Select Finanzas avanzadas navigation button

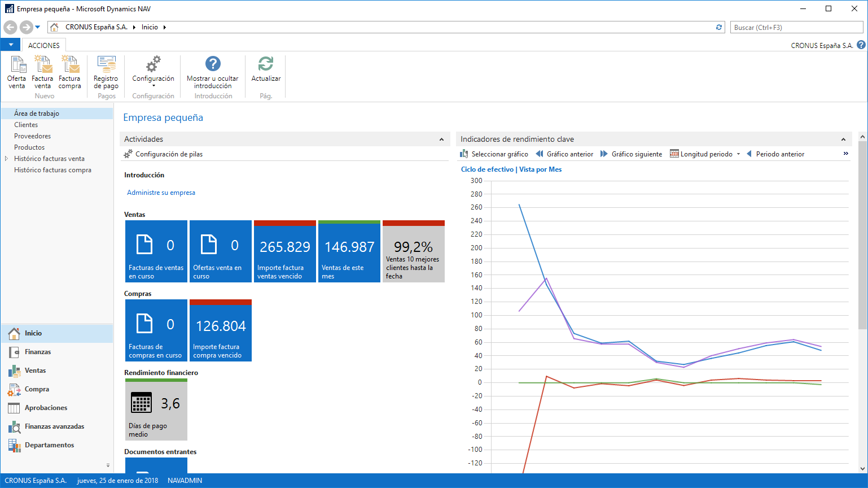click(57, 426)
